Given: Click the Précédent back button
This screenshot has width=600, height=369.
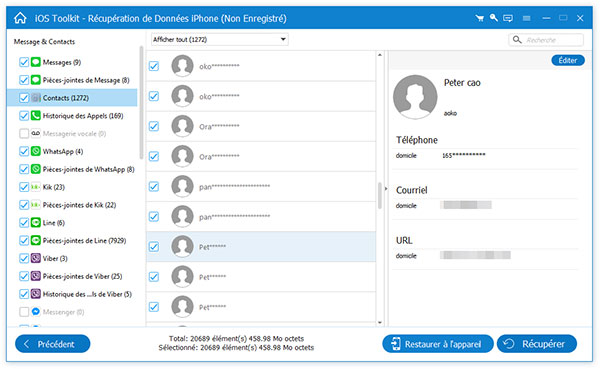Looking at the screenshot, I should [52, 344].
